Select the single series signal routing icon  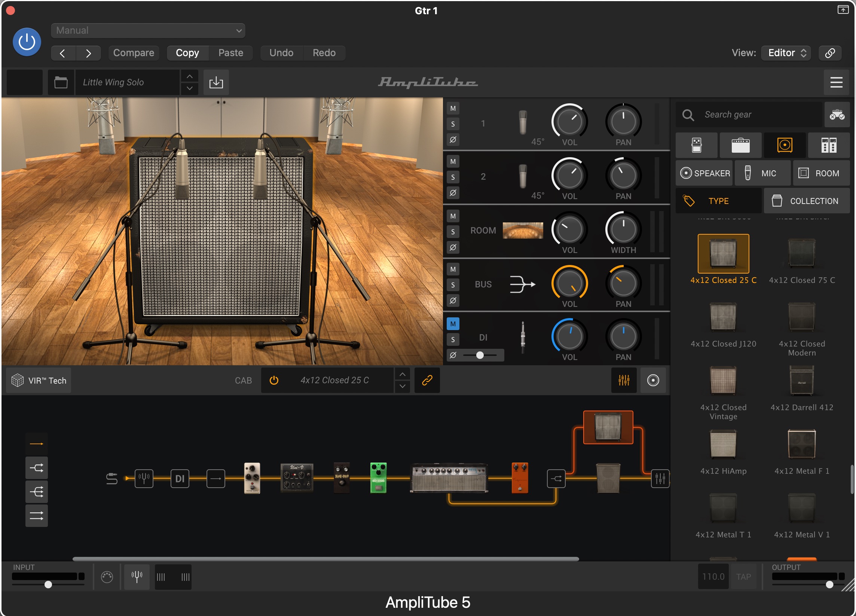(37, 444)
